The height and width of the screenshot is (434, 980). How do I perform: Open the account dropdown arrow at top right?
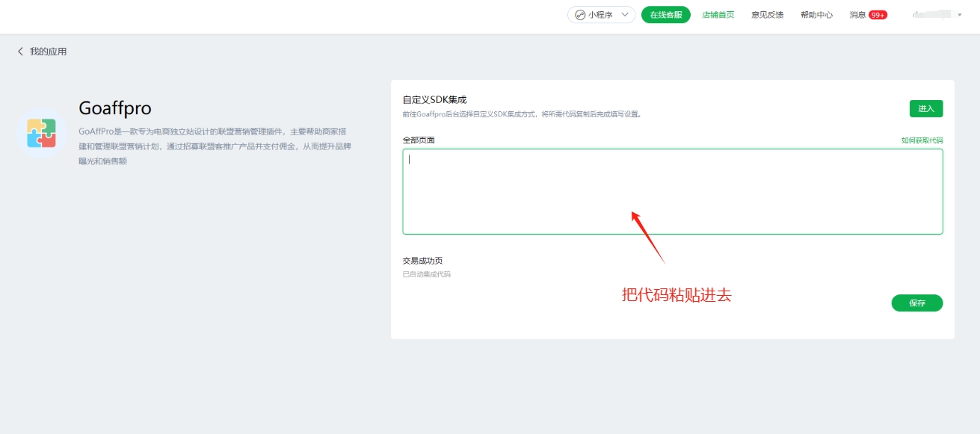click(x=960, y=15)
